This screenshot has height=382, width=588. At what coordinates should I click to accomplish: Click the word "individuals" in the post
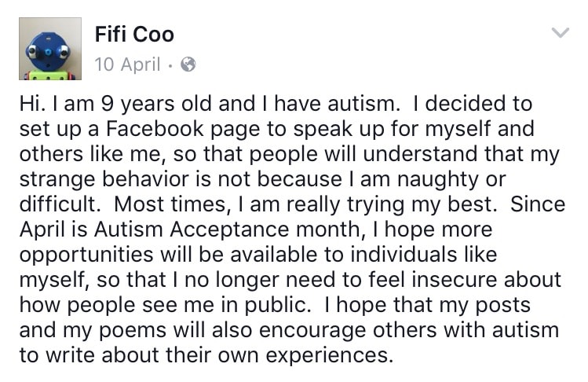pyautogui.click(x=404, y=255)
